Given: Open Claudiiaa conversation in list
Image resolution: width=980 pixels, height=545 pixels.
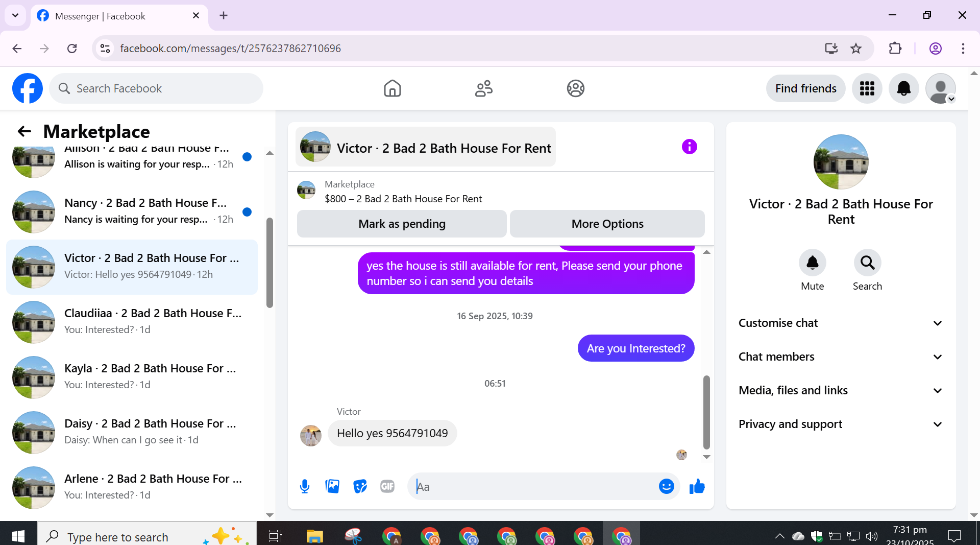Looking at the screenshot, I should 132,322.
